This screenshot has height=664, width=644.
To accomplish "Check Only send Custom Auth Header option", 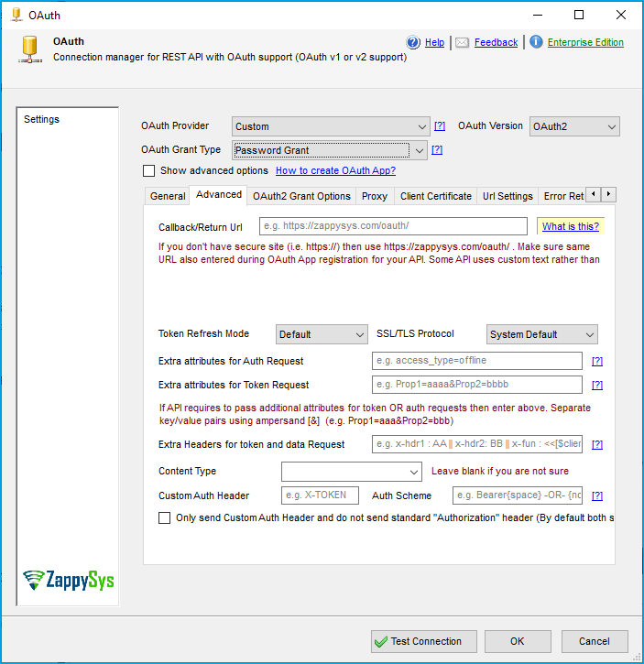I will tap(164, 517).
